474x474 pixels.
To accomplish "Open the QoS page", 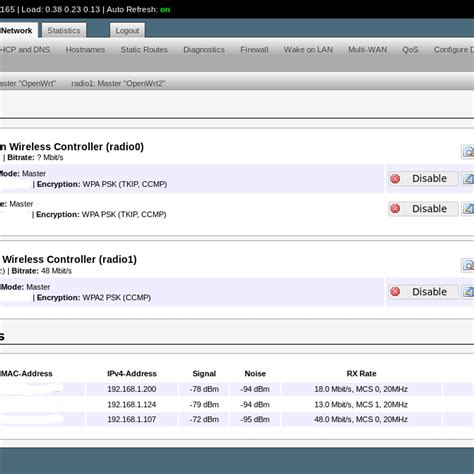I will point(410,50).
